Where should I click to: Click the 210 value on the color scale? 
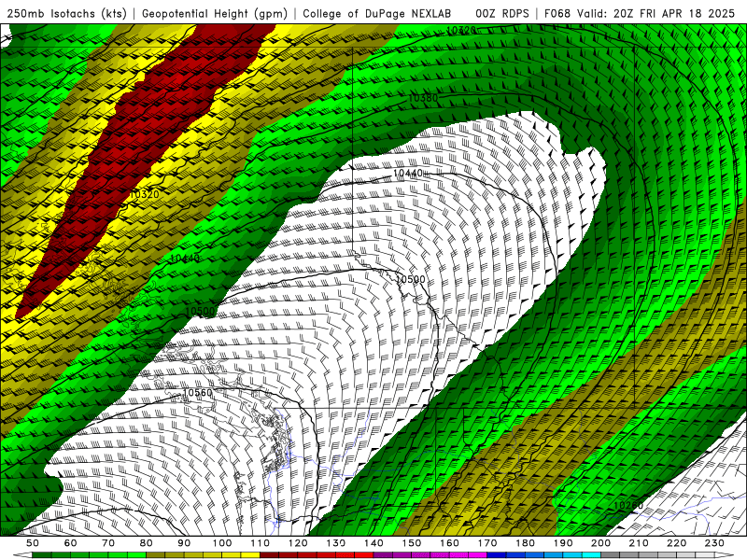click(x=639, y=543)
